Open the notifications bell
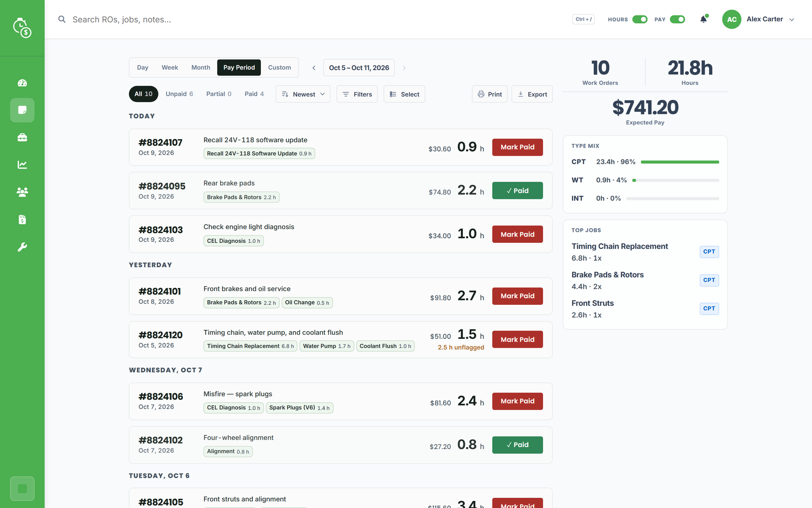Viewport: 812px width, 508px height. click(703, 19)
